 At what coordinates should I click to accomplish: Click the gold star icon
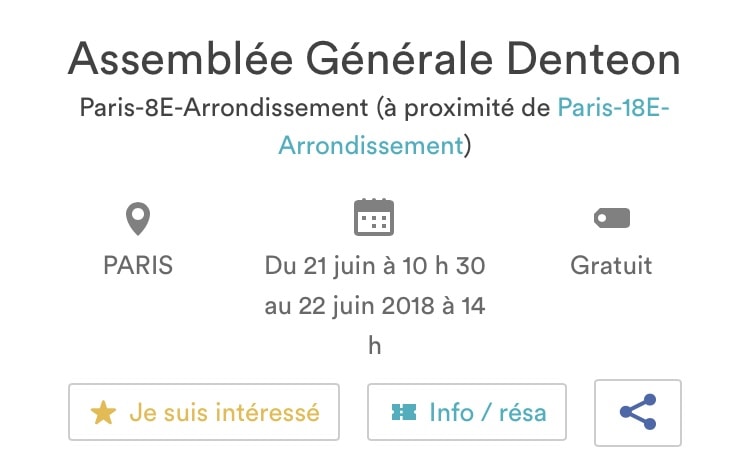(x=104, y=413)
